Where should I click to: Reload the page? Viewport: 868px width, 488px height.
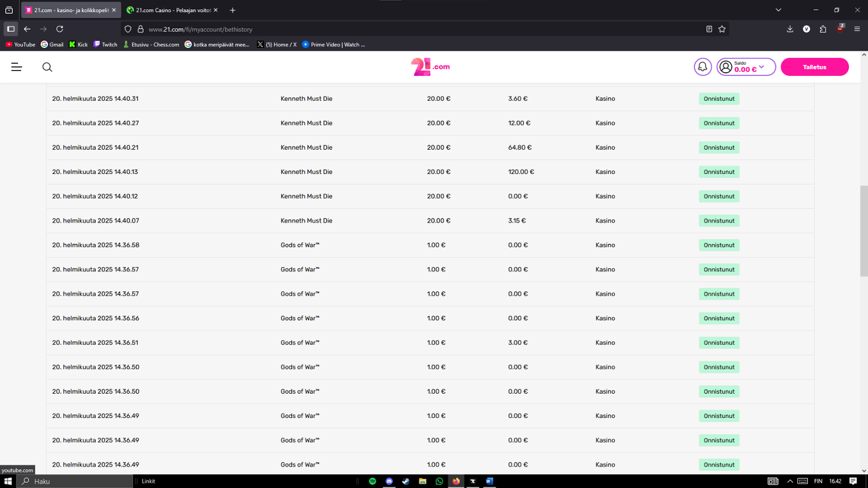(x=60, y=29)
